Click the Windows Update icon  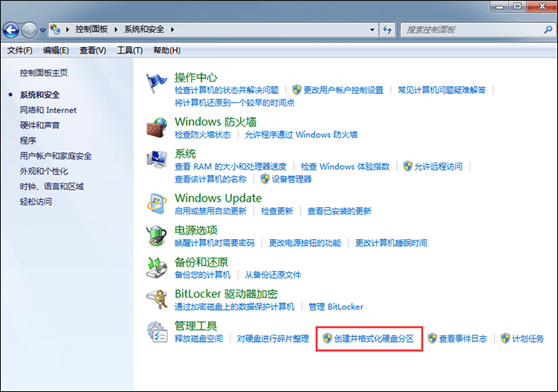(x=156, y=203)
